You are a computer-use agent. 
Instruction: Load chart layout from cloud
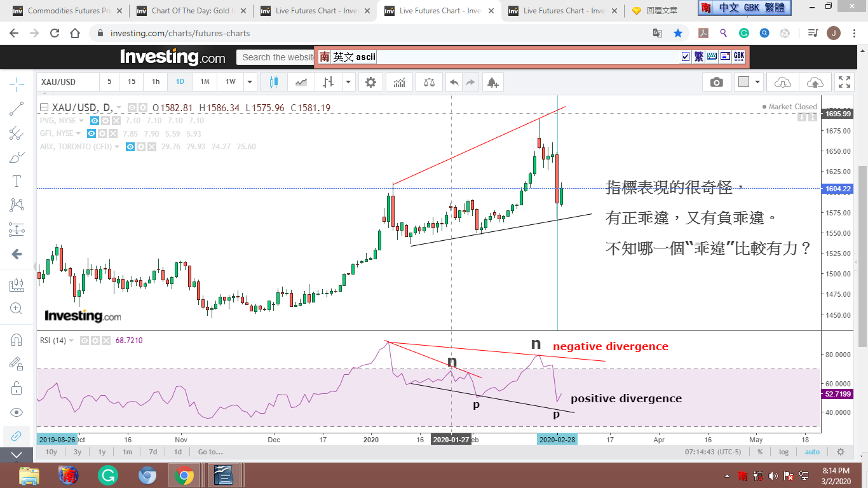783,82
